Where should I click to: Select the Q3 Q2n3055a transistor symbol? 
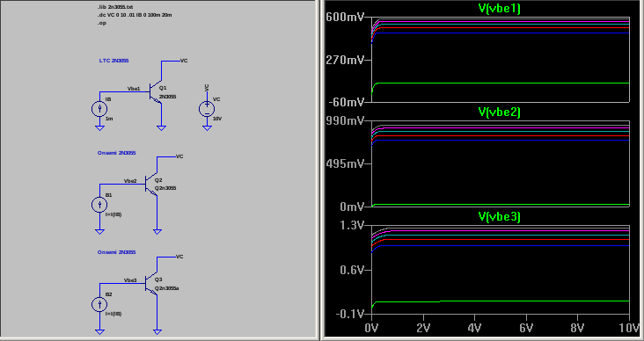point(151,285)
